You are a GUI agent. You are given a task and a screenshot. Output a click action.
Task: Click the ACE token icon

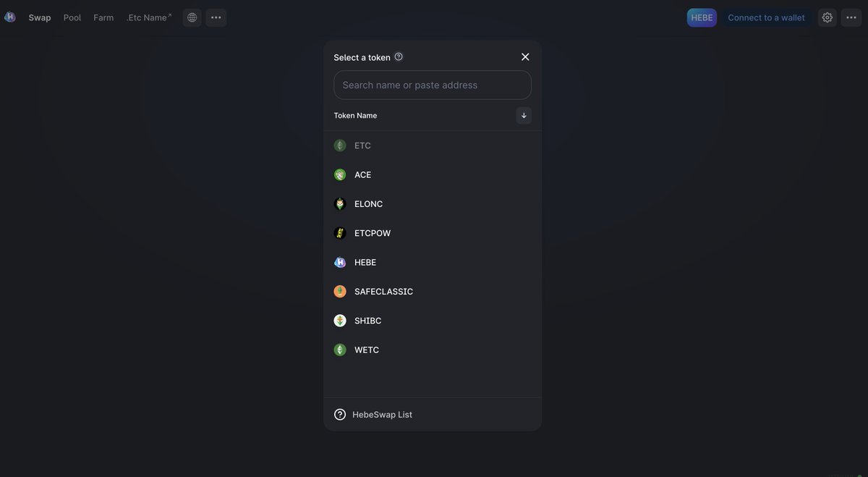(x=340, y=174)
